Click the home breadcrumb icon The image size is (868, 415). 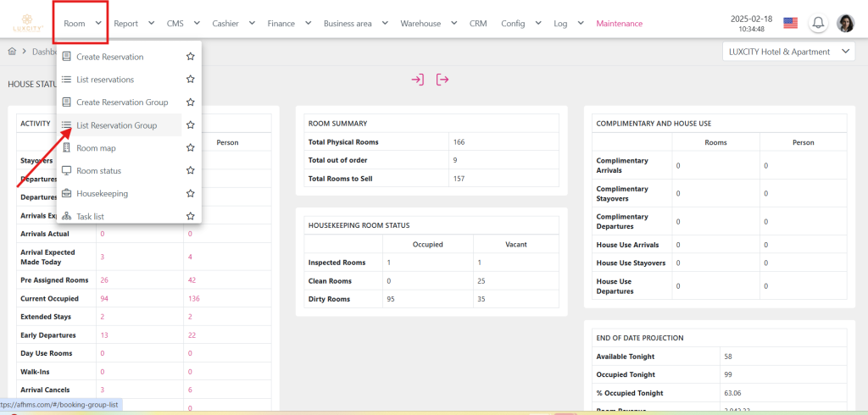[12, 52]
